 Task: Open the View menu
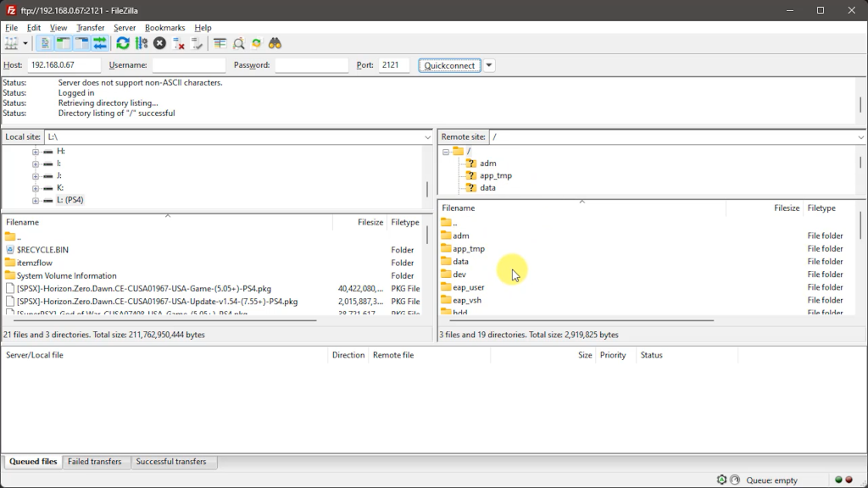(58, 28)
